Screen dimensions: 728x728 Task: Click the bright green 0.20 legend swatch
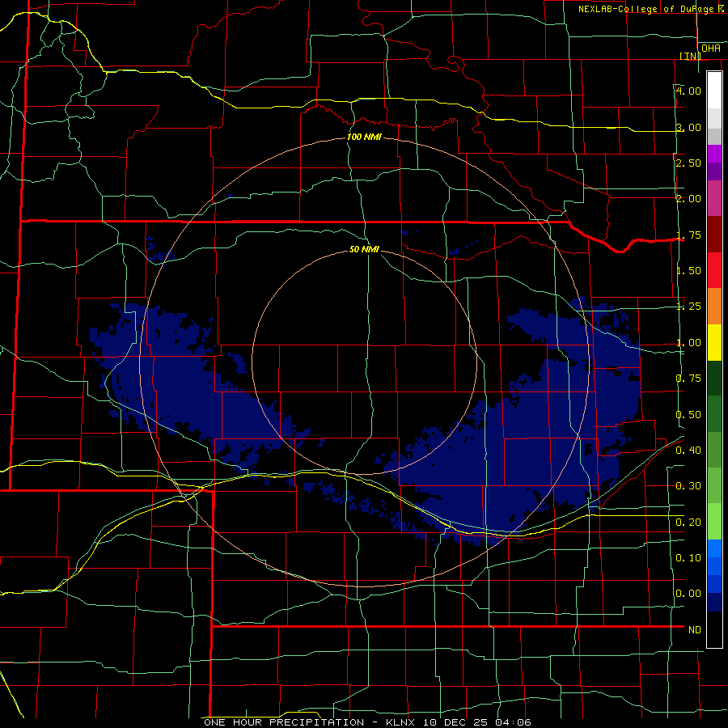click(x=714, y=522)
